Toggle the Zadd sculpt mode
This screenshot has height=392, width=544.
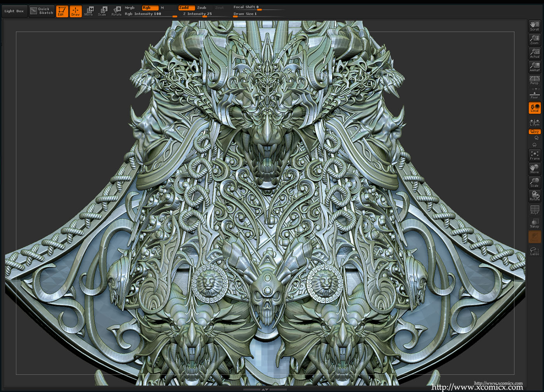tap(187, 8)
